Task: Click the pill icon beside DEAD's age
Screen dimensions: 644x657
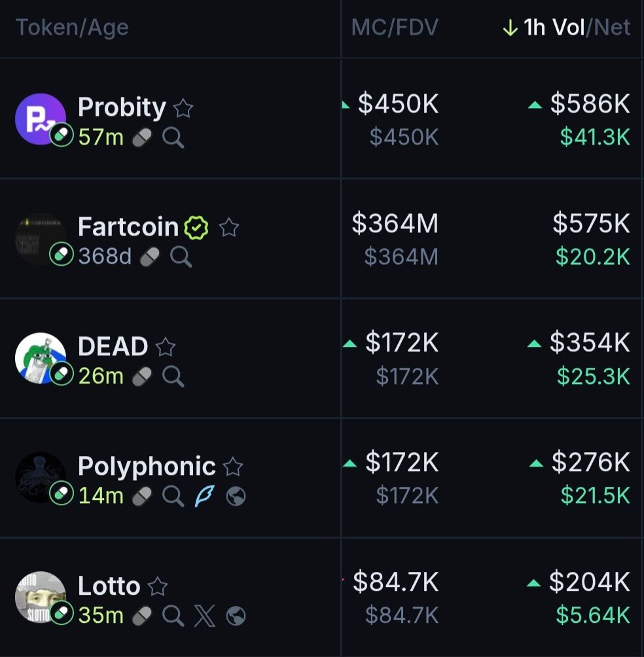Action: (142, 376)
